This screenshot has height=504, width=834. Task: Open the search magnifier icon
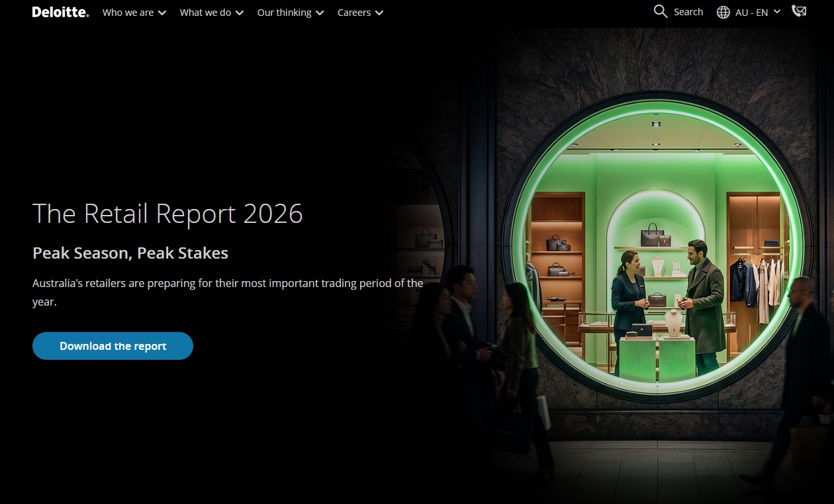661,11
